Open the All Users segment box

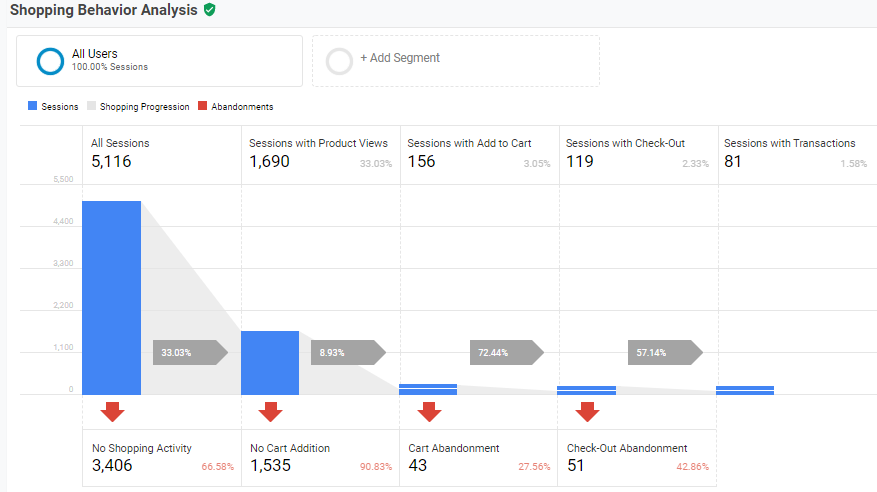coord(160,61)
